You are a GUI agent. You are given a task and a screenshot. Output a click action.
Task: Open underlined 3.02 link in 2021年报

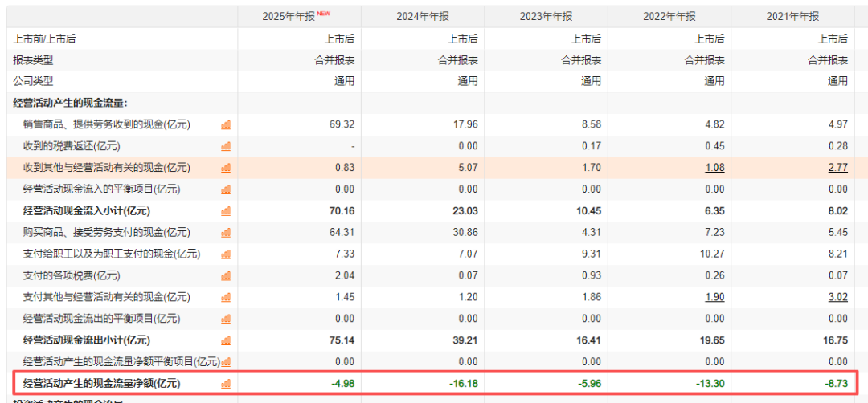tap(838, 297)
